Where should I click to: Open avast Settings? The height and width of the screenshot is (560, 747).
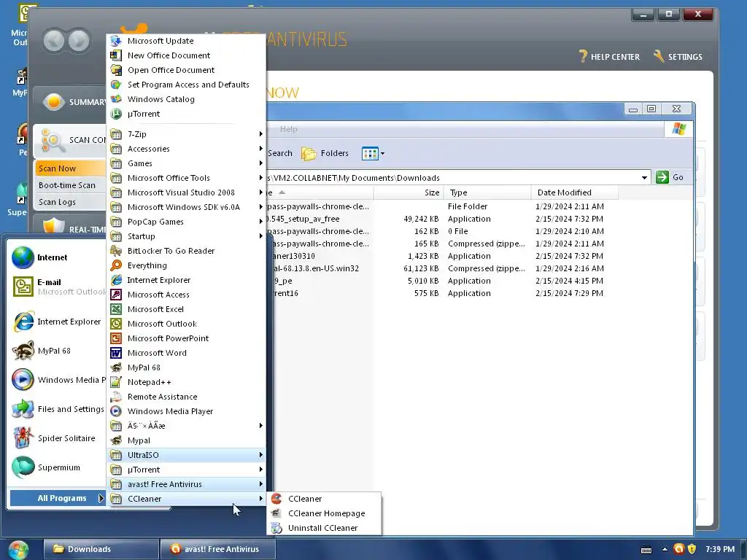pyautogui.click(x=678, y=57)
